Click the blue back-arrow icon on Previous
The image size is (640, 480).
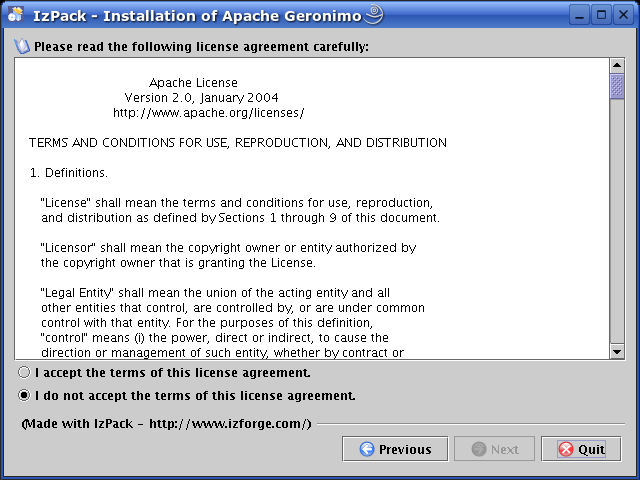click(x=367, y=449)
